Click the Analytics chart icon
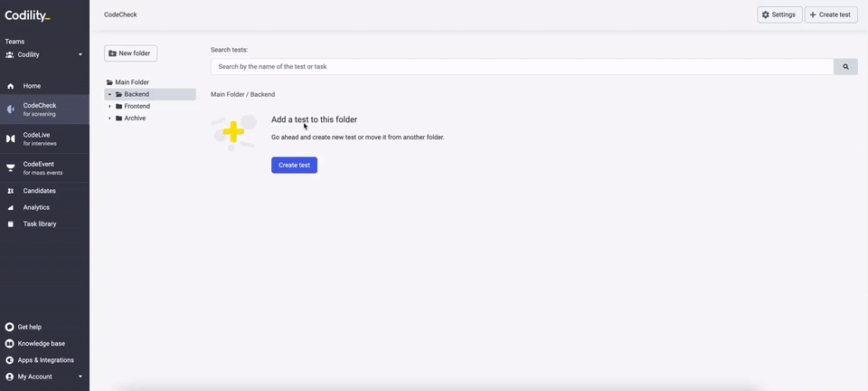868x391 pixels. pos(10,207)
